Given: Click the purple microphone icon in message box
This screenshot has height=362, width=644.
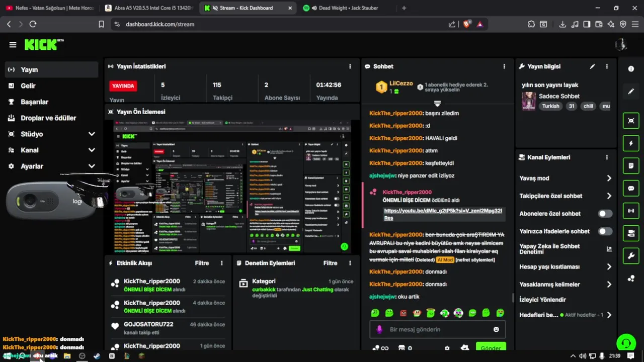Looking at the screenshot, I should 379,329.
